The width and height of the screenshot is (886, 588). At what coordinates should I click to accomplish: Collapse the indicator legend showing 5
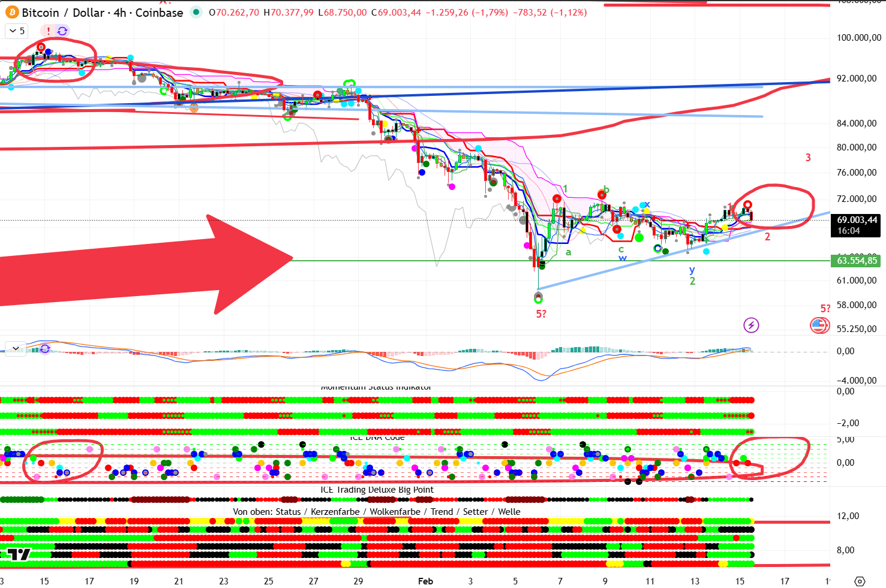click(x=17, y=31)
